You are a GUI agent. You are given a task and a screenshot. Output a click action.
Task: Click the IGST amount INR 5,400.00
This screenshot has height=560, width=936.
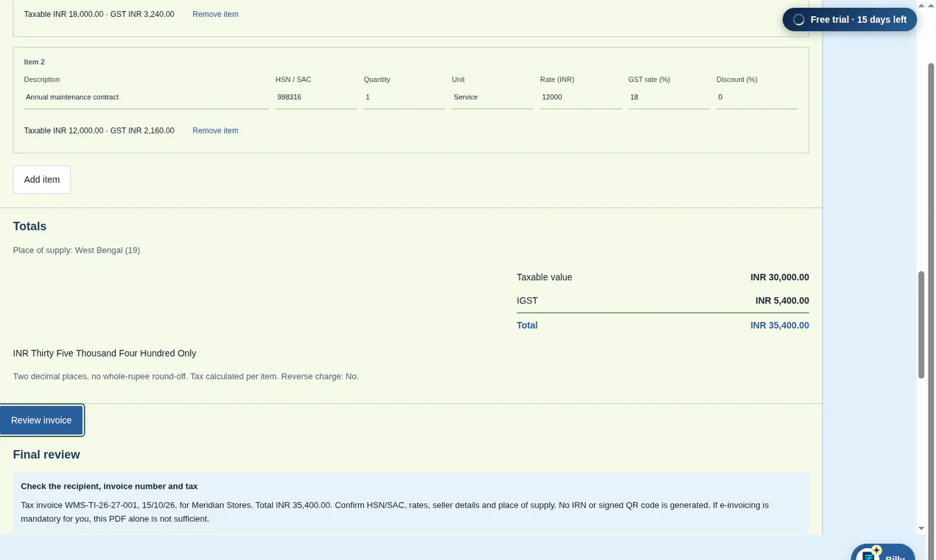(x=782, y=301)
